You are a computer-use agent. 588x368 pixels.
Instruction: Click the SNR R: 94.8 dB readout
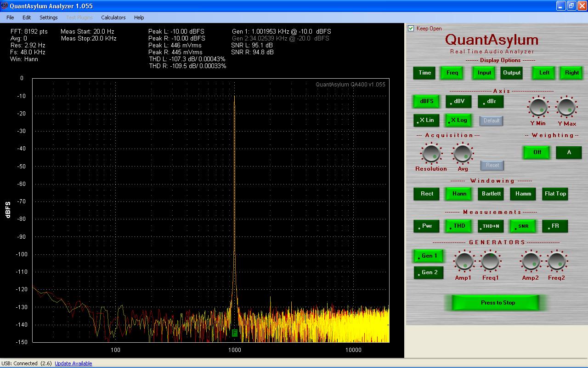[x=253, y=52]
